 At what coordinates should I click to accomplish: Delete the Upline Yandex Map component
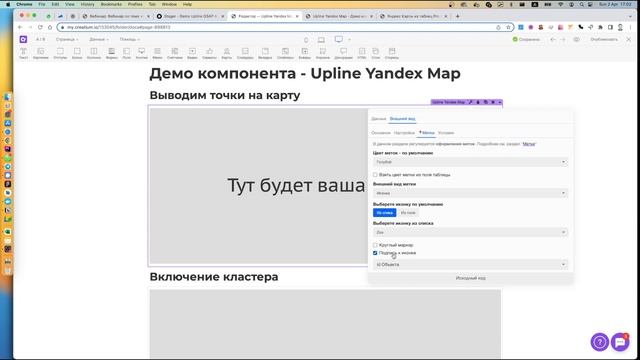click(493, 102)
